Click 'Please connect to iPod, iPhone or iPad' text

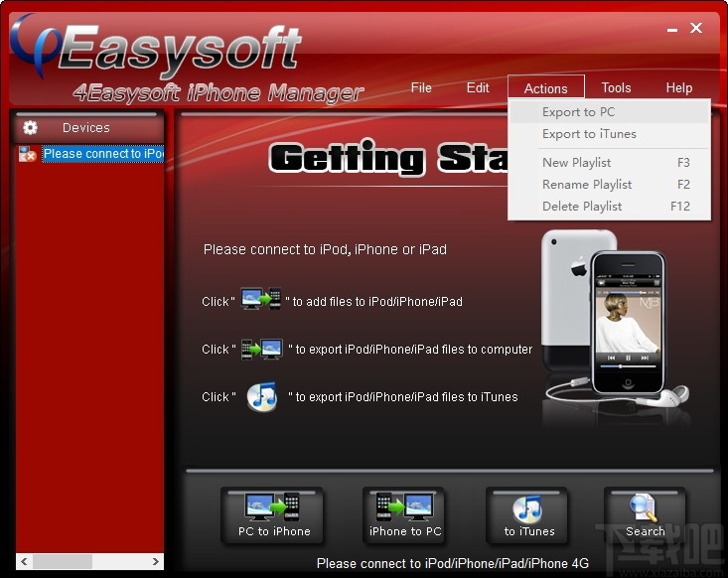(325, 249)
